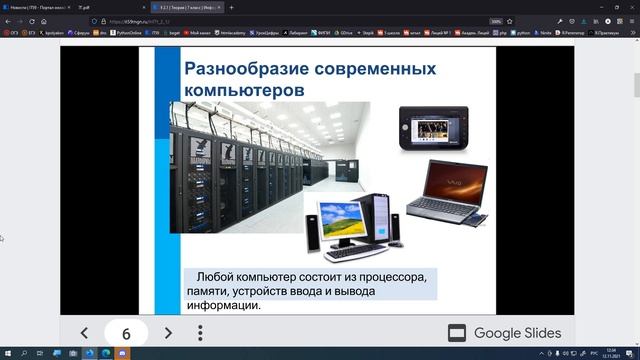Advance to the next slide with the right arrow

168,333
